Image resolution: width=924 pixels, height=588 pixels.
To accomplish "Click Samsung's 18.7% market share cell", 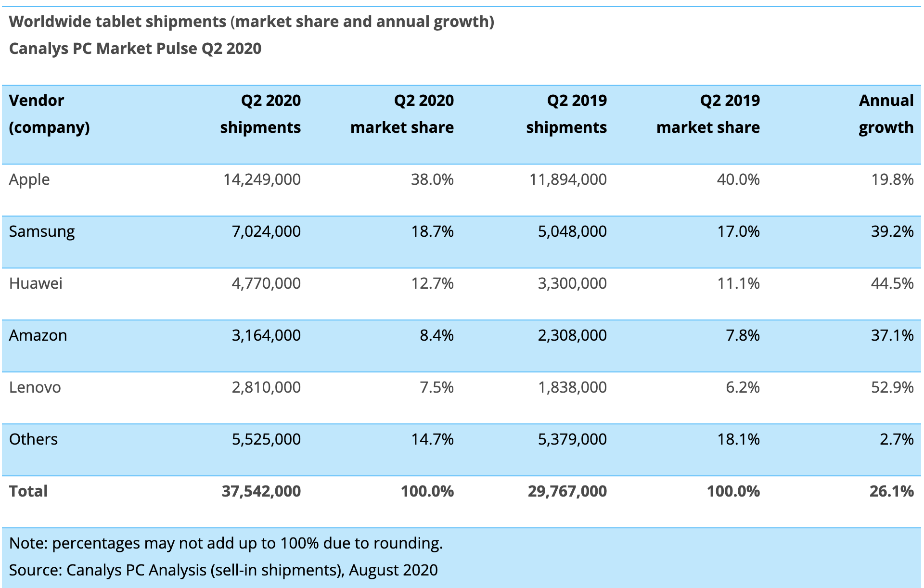I will coord(432,231).
